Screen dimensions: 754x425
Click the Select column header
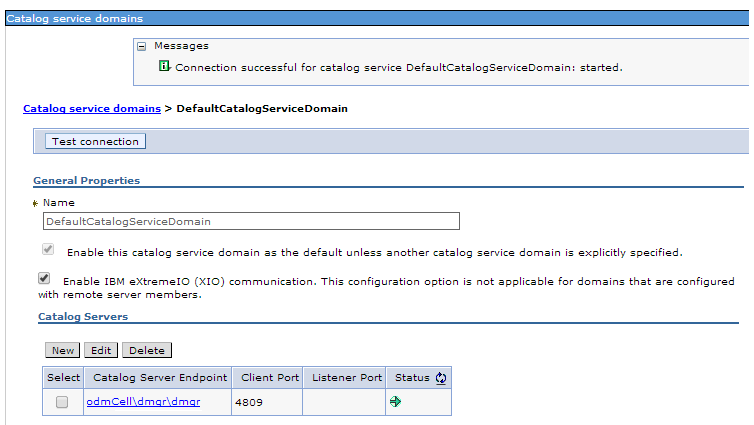point(63,378)
